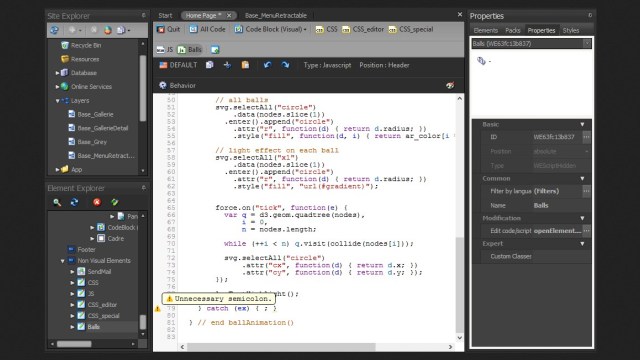Image resolution: width=640 pixels, height=360 pixels.
Task: Open the Base_MenuRetractable document tab
Action: pyautogui.click(x=276, y=16)
